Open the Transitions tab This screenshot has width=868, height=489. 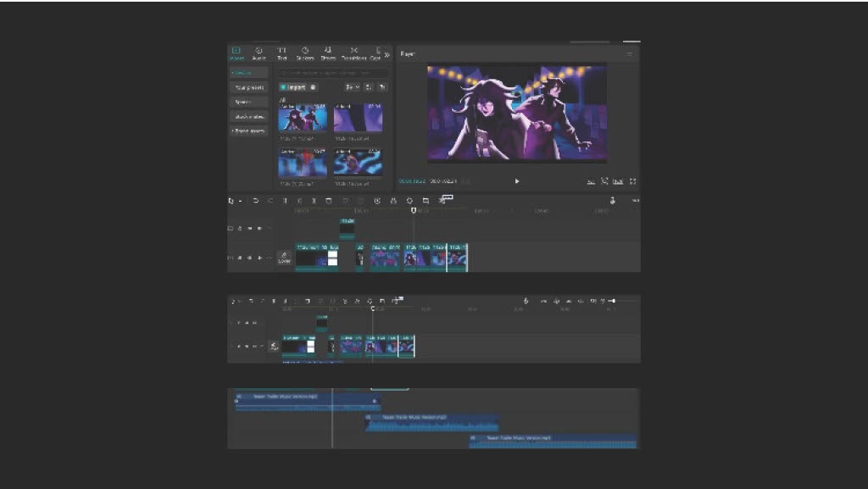(353, 53)
